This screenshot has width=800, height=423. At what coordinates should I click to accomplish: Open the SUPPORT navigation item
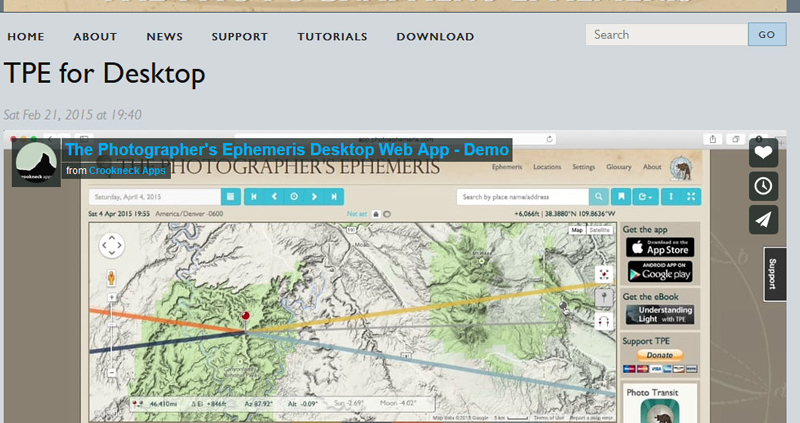[239, 37]
